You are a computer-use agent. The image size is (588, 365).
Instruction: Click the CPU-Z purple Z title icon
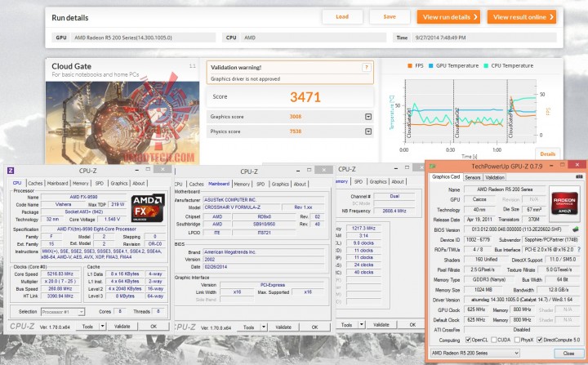click(11, 171)
